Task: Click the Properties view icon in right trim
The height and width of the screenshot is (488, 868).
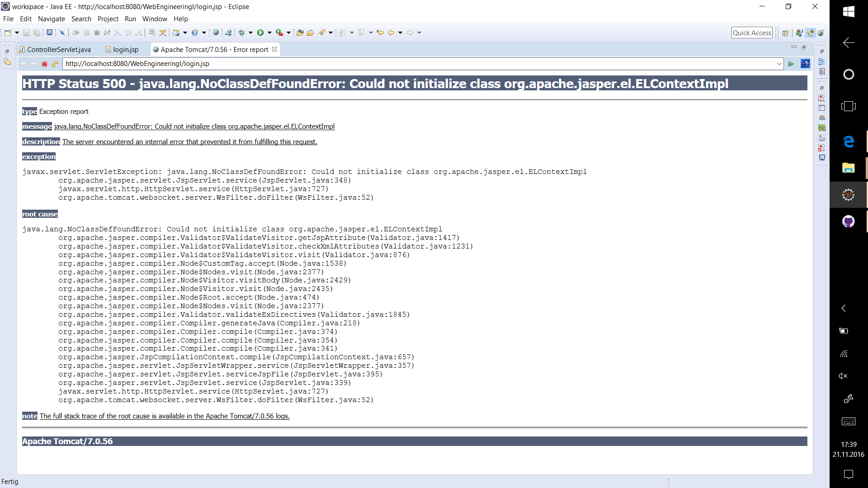Action: click(x=822, y=108)
